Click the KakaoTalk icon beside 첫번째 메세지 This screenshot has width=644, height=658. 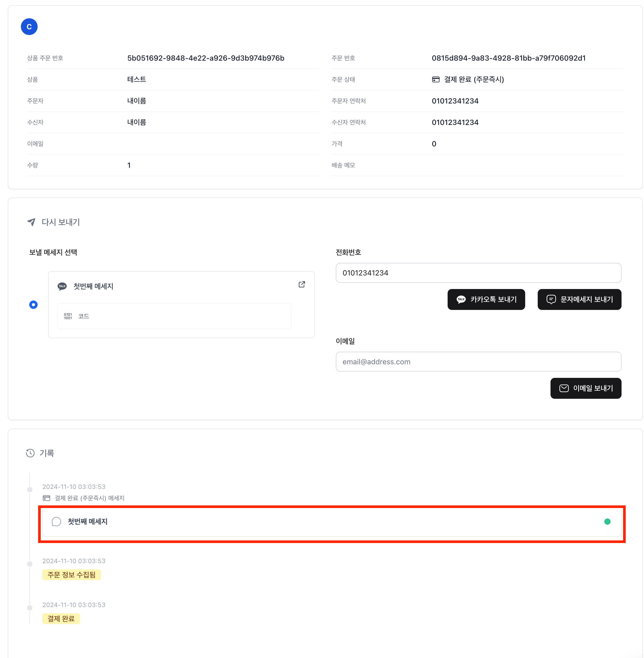[x=62, y=286]
